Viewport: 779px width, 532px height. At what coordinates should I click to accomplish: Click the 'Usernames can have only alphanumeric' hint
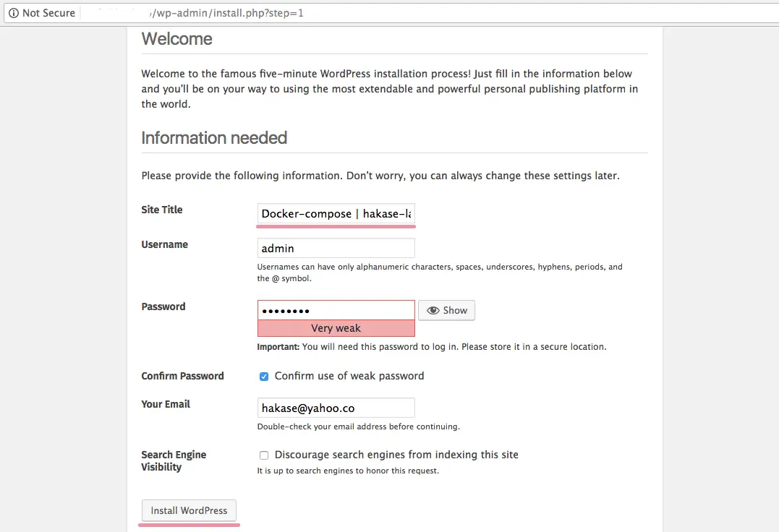click(440, 273)
